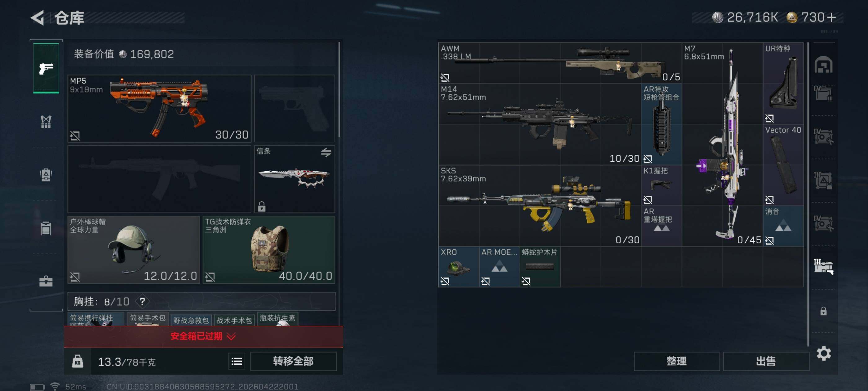Toggle the swap arrows on melee knife slot
Viewport: 868px width, 391px height.
[326, 152]
